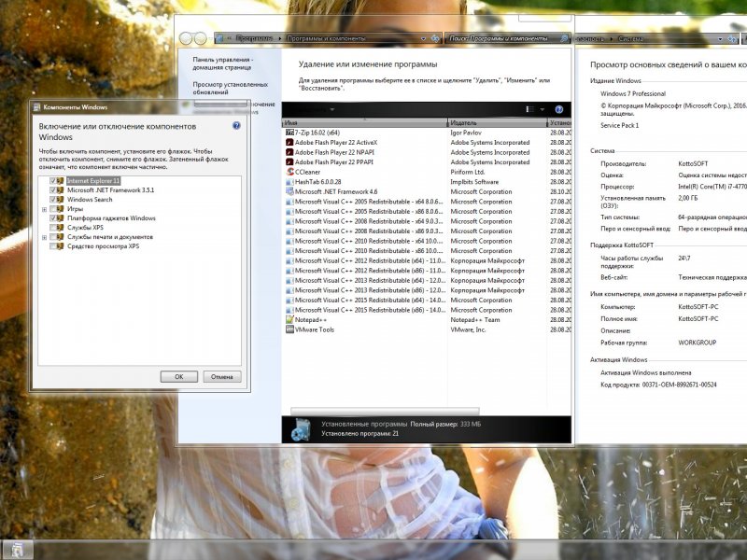Screen dimensions: 747x560
Task: Enable the Службы XPS component
Action: (x=53, y=228)
